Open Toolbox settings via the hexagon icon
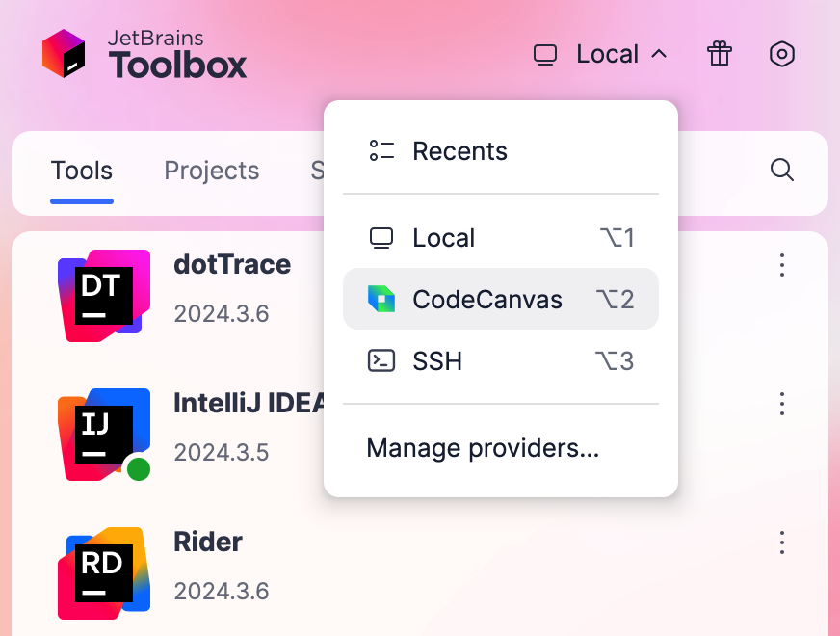The width and height of the screenshot is (840, 636). pyautogui.click(x=781, y=54)
